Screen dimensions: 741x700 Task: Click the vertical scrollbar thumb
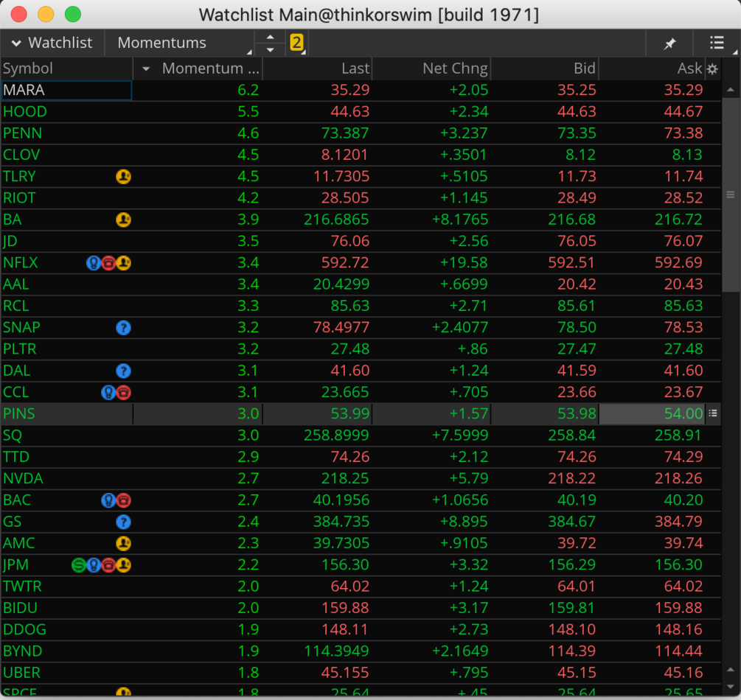[x=730, y=195]
